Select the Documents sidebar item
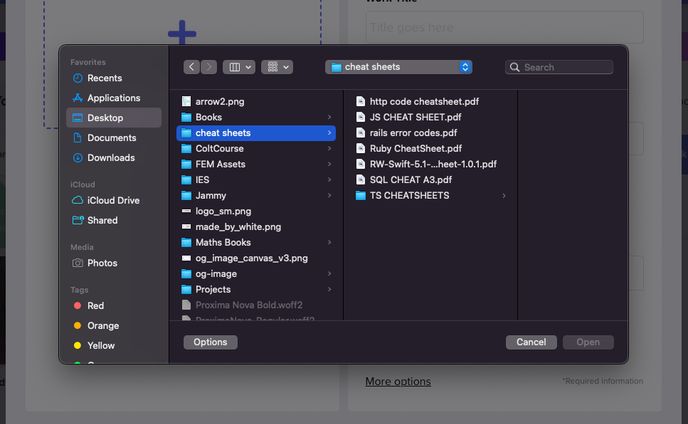 (111, 138)
